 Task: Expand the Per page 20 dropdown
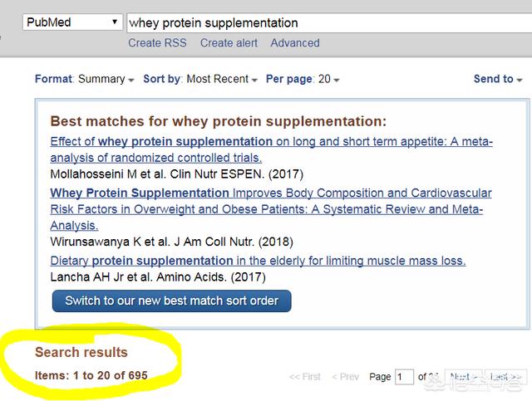pos(303,79)
